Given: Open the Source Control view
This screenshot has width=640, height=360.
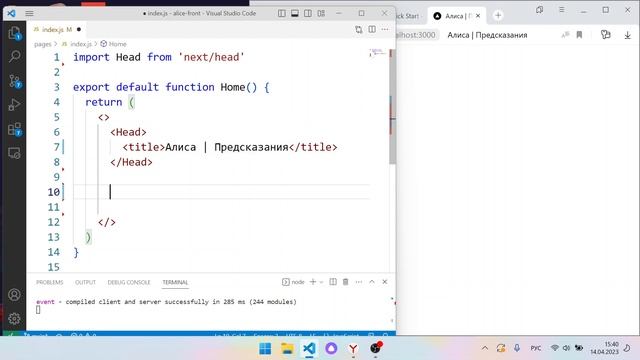Looking at the screenshot, I should [x=15, y=81].
